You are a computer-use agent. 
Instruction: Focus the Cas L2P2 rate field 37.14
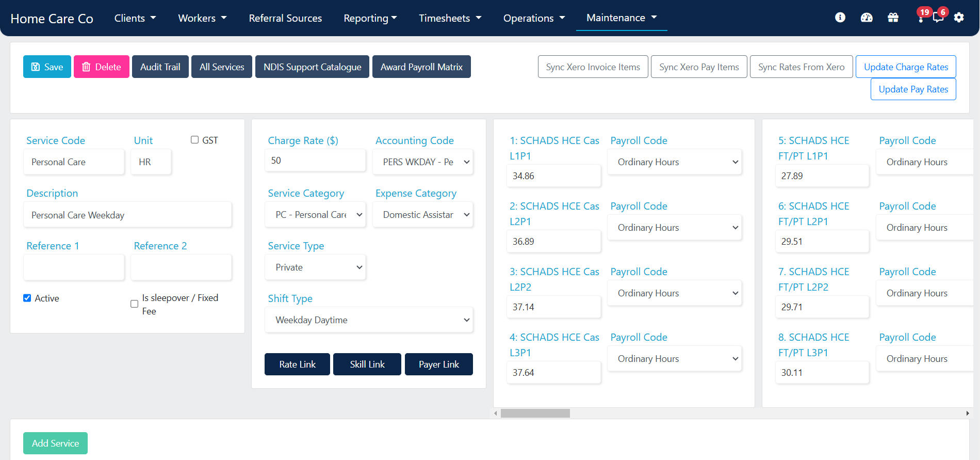554,307
